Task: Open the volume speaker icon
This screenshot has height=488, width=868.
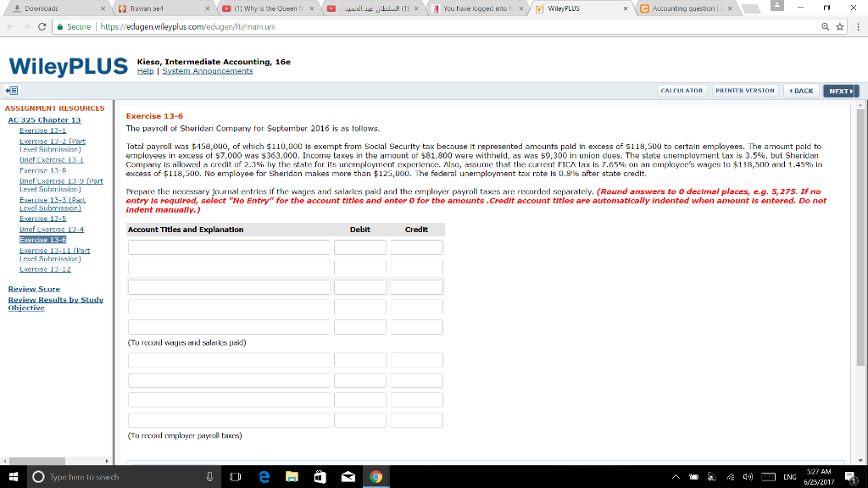Action: pyautogui.click(x=748, y=477)
